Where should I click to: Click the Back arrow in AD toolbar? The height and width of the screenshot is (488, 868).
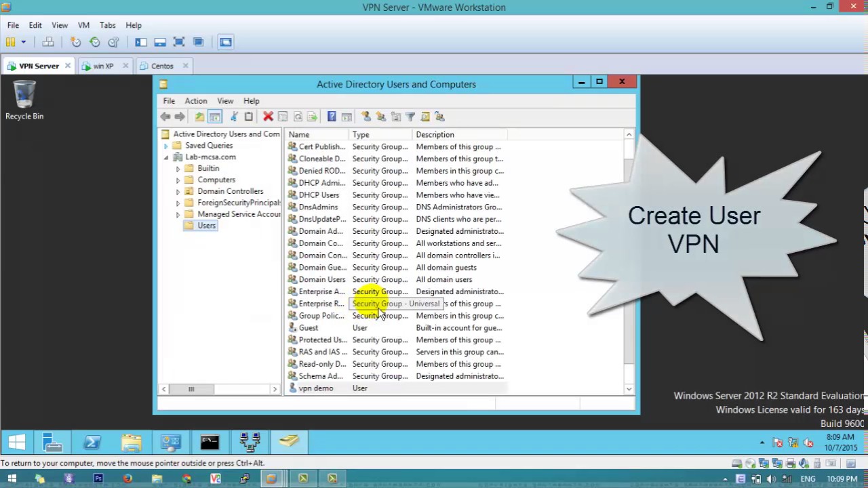click(x=165, y=117)
